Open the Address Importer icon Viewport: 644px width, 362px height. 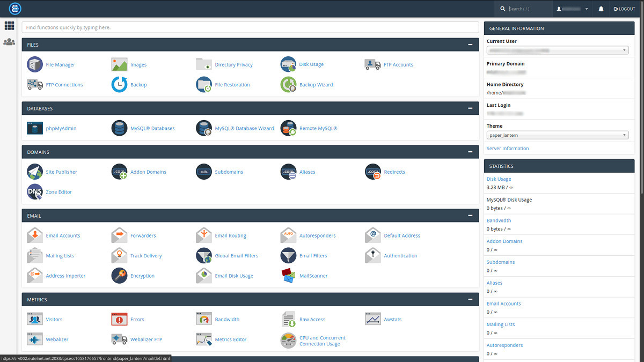point(35,276)
